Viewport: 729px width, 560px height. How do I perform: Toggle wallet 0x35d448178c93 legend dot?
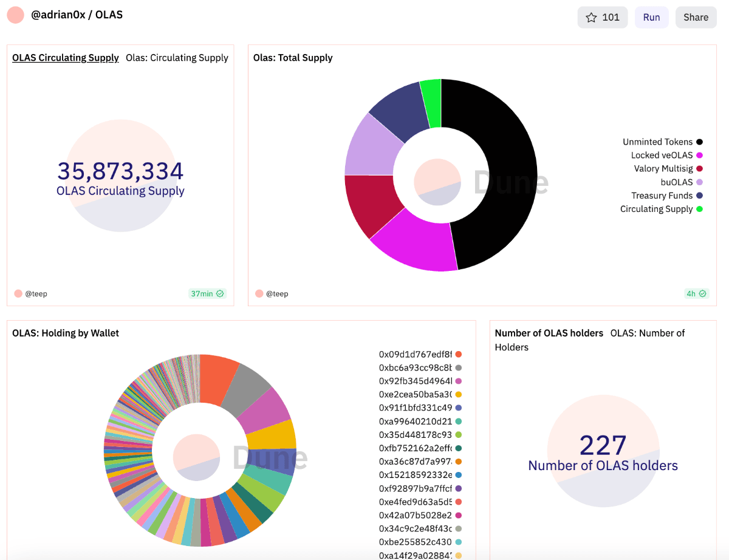click(459, 434)
